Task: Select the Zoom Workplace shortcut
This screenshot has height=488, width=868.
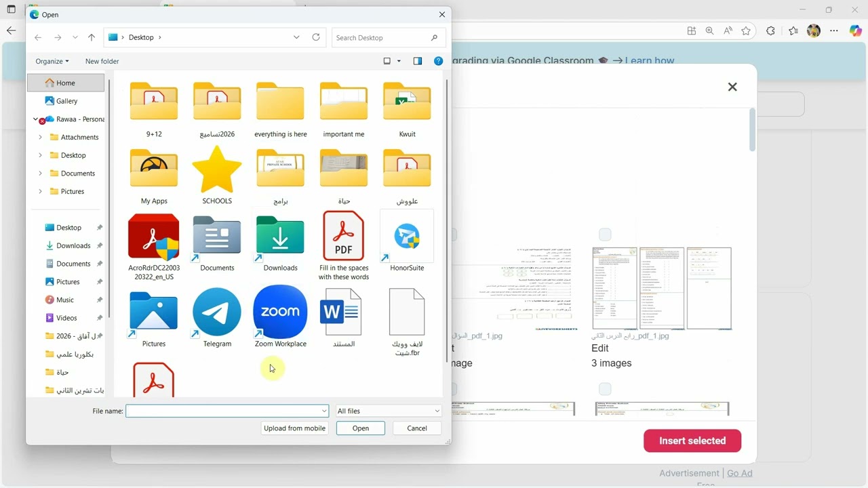Action: coord(280,316)
